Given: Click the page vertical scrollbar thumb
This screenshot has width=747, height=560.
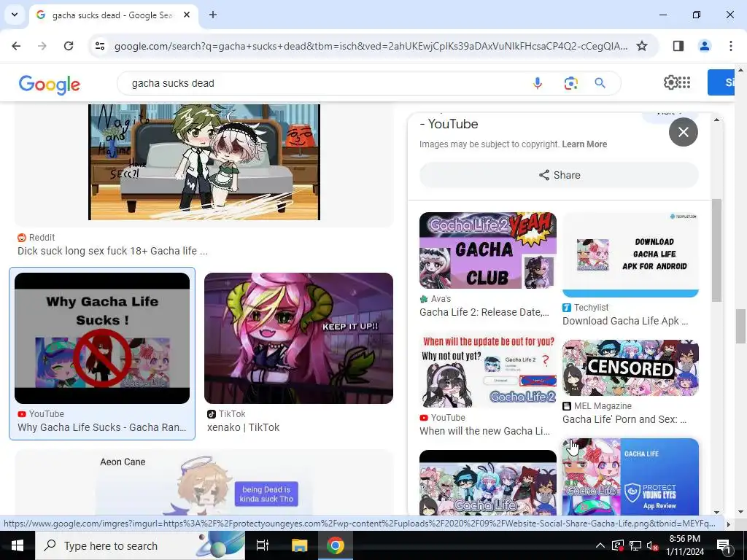Looking at the screenshot, I should click(x=740, y=326).
